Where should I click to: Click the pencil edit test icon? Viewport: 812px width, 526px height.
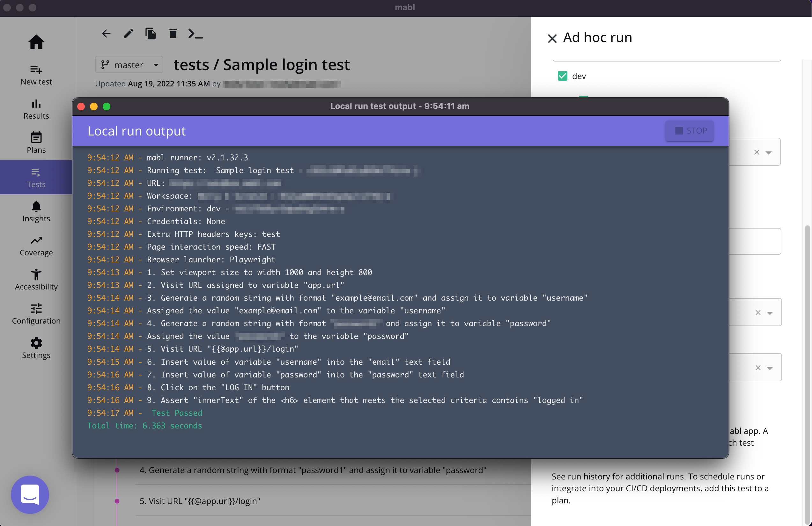[128, 34]
